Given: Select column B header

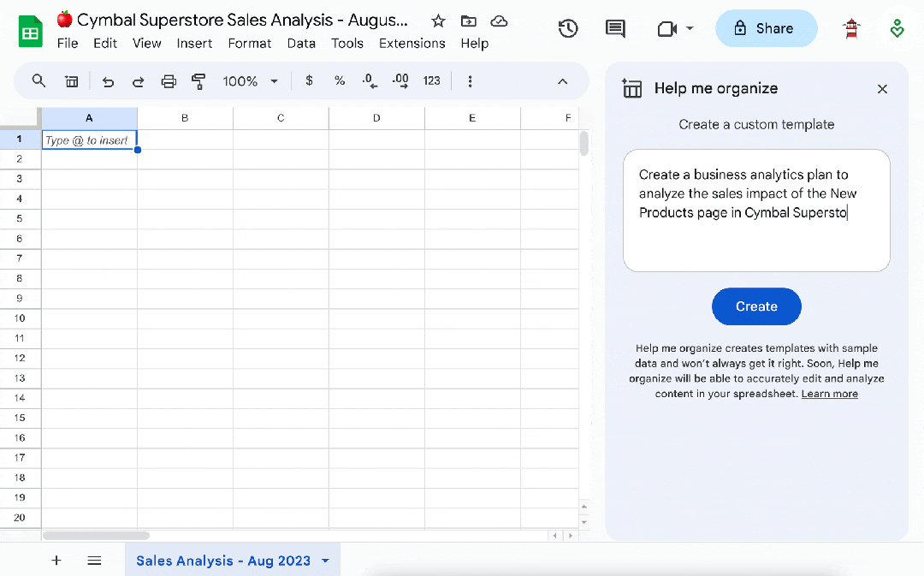Looking at the screenshot, I should (185, 118).
